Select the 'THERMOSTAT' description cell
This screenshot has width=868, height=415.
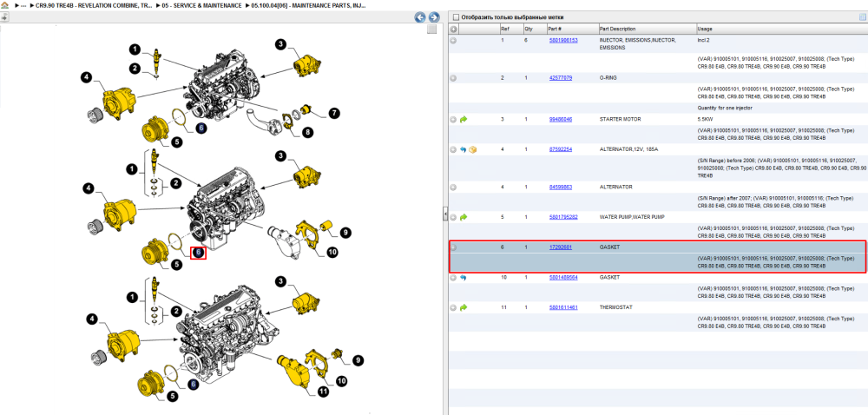click(615, 307)
